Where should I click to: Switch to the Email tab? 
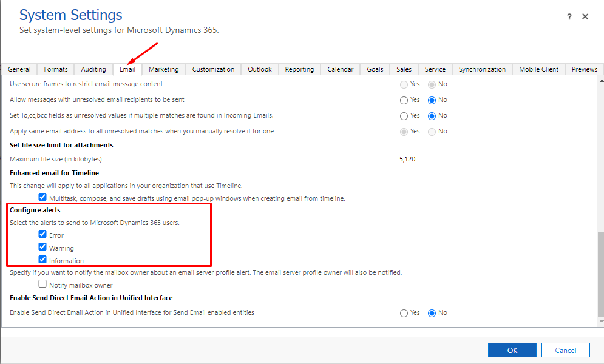127,69
